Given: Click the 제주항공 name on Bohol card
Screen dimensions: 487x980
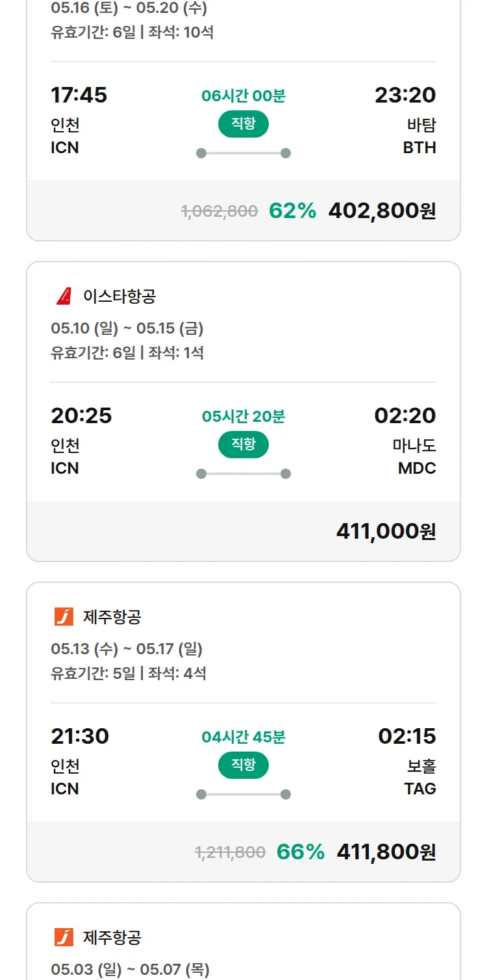Looking at the screenshot, I should pos(112,617).
